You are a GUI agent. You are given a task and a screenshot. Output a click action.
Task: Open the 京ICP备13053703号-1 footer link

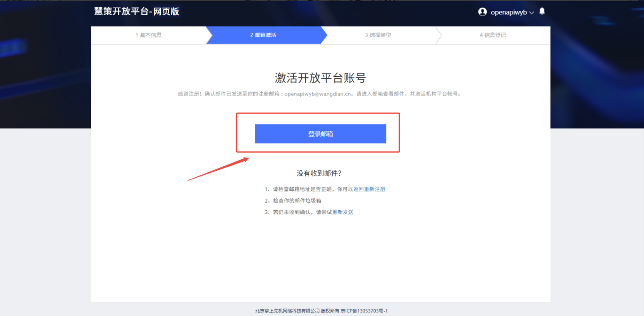[x=364, y=311]
